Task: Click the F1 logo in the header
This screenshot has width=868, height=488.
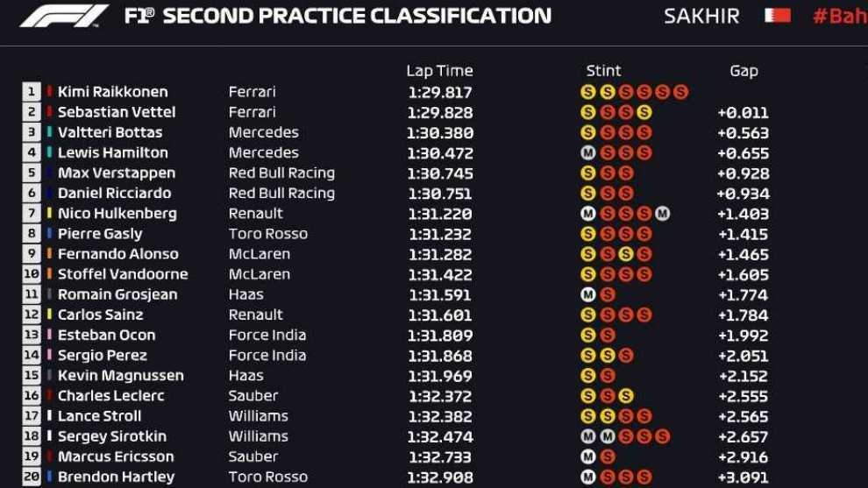Action: pyautogui.click(x=64, y=16)
